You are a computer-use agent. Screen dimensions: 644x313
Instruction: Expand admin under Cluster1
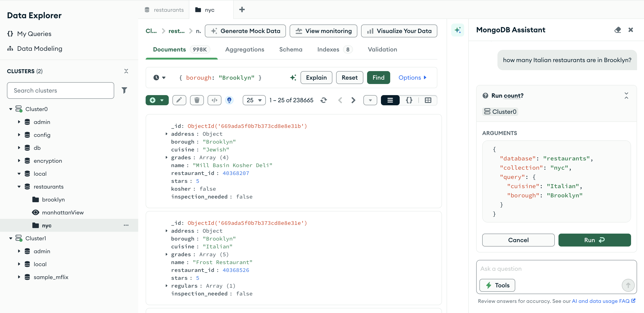[x=19, y=251]
